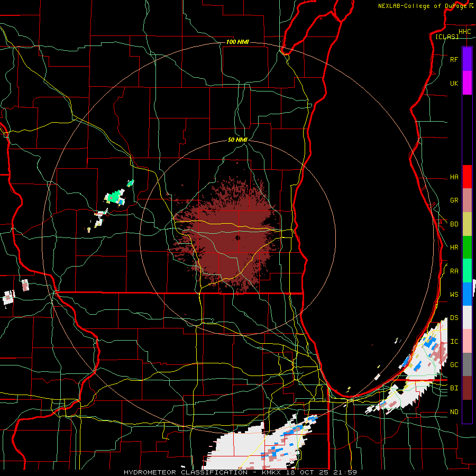Click the [CLAS] units label
This screenshot has height=476, width=476.
coord(447,36)
